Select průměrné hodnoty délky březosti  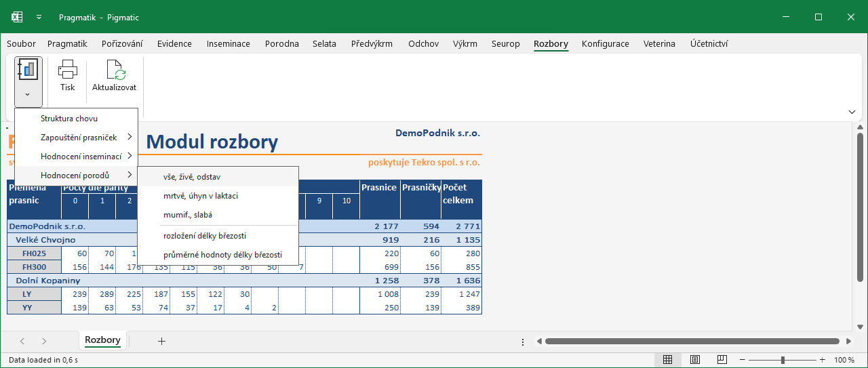click(x=218, y=255)
